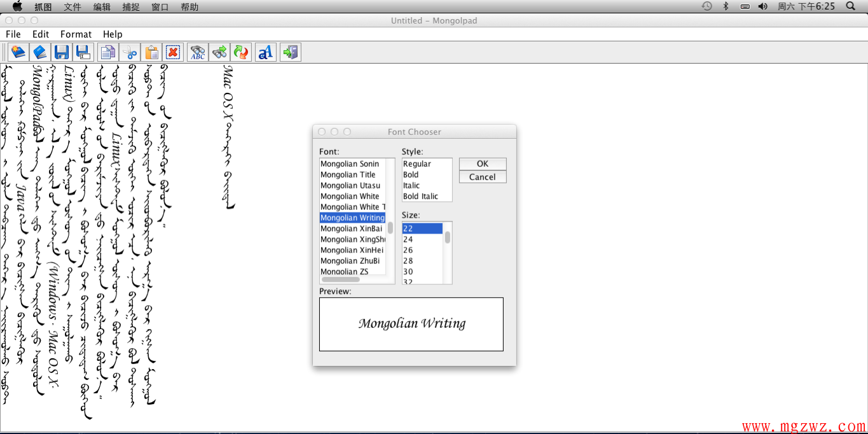Image resolution: width=868 pixels, height=434 pixels.
Task: Open Spotlight search magnifier
Action: coord(851,6)
